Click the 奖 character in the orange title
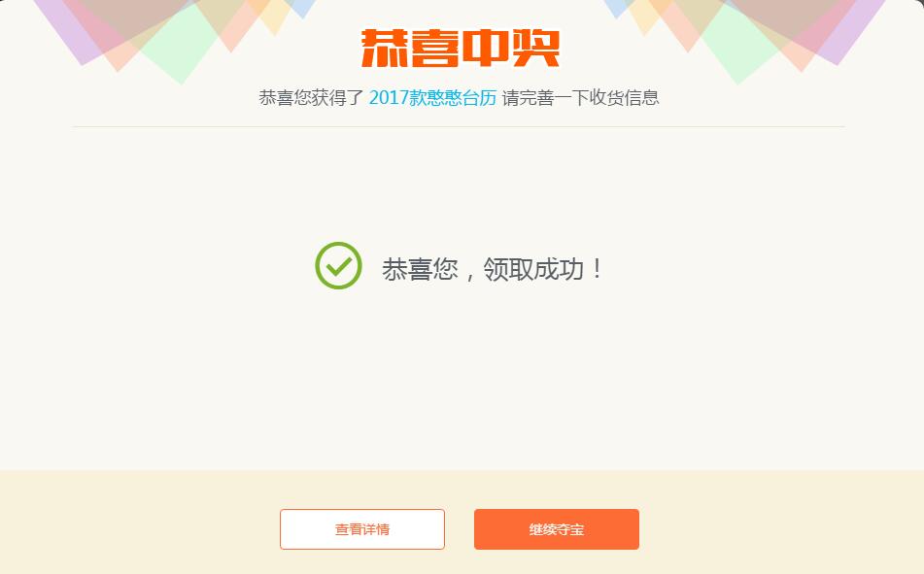Screen dimensions: 924x574 coord(535,48)
